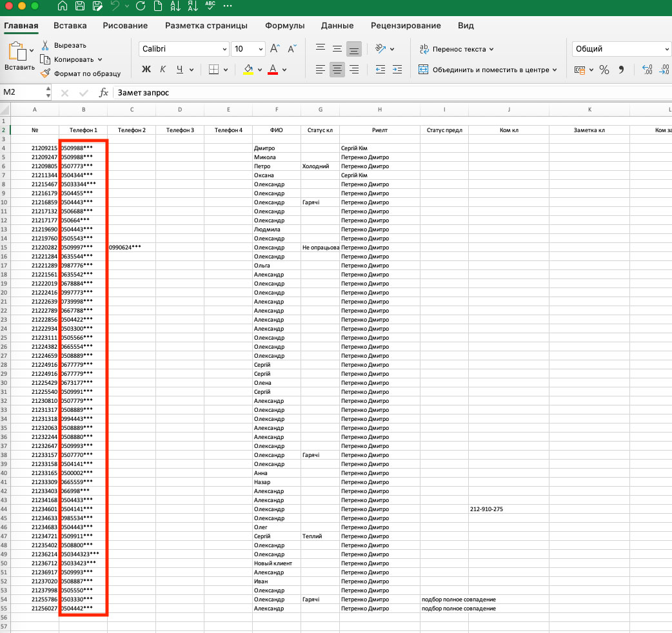Click the Home icon in the title bar
This screenshot has width=672, height=633.
pos(63,6)
